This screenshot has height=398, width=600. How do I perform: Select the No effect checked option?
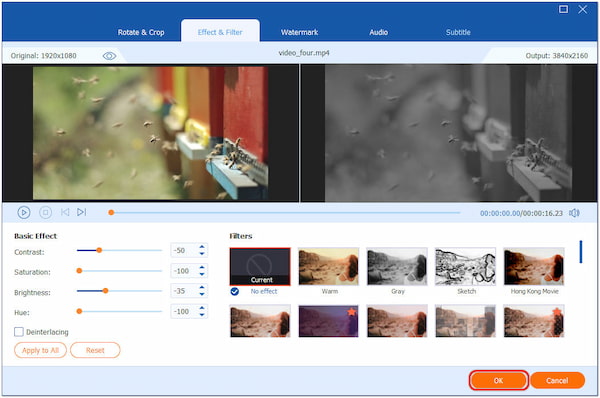click(x=235, y=292)
